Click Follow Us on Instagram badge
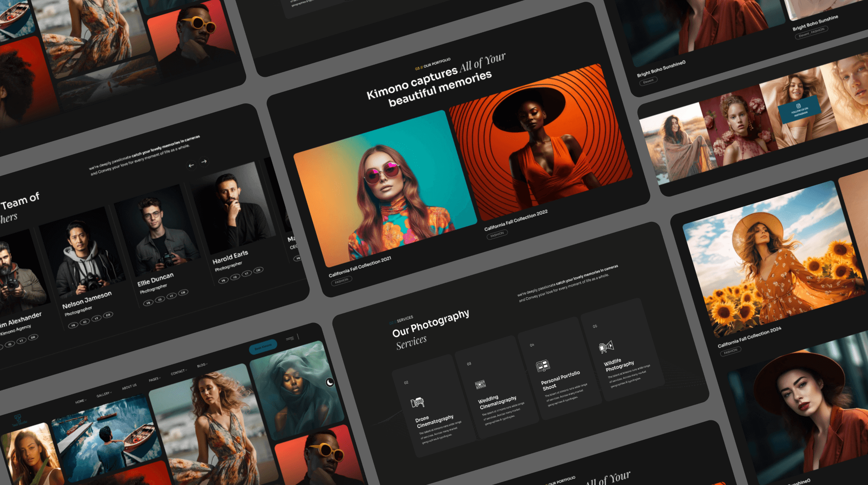868x485 pixels. (x=799, y=110)
